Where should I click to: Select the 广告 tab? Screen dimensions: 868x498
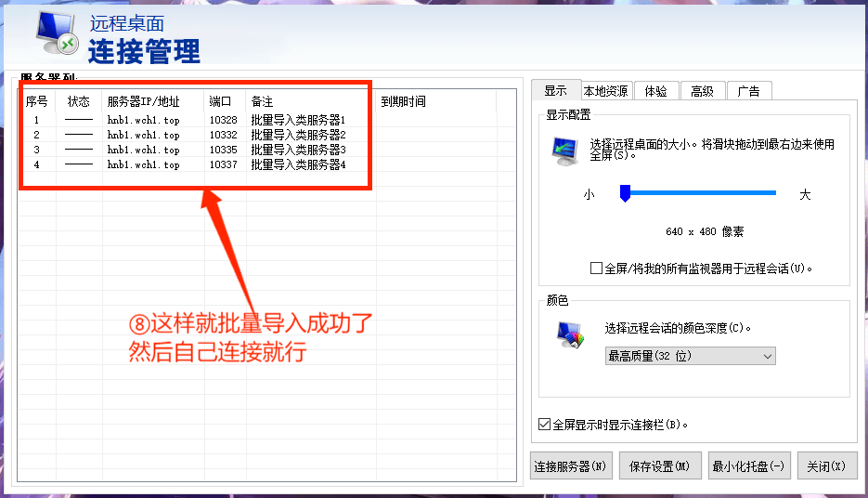click(x=748, y=91)
